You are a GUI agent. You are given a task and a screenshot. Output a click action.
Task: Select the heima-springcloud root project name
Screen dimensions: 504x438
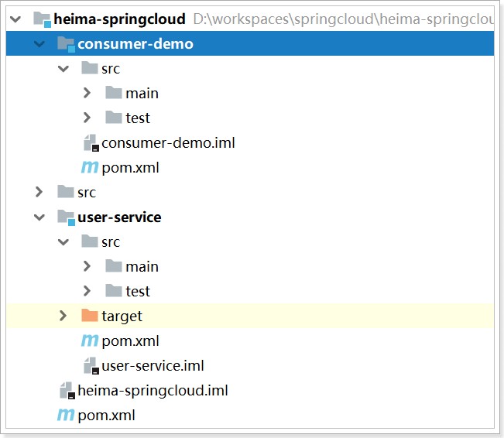tap(119, 19)
